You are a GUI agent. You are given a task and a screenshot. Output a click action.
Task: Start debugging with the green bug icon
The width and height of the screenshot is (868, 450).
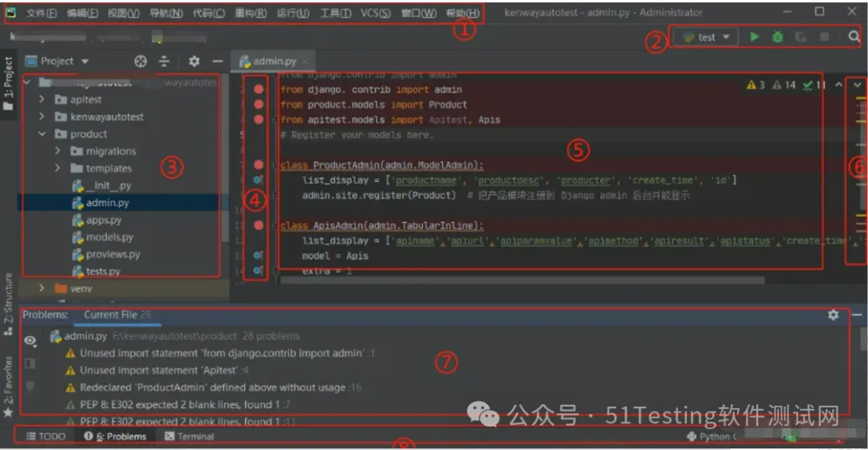point(778,37)
